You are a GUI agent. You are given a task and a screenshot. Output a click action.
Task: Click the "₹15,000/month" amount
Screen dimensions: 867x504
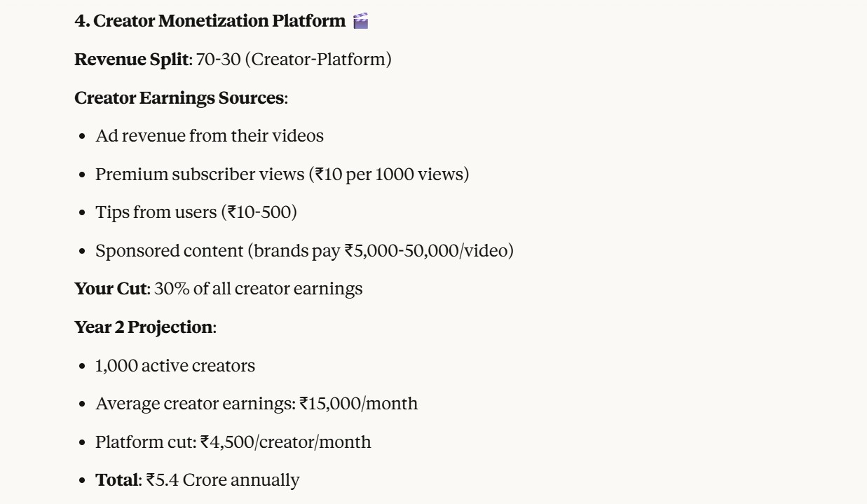(x=358, y=404)
